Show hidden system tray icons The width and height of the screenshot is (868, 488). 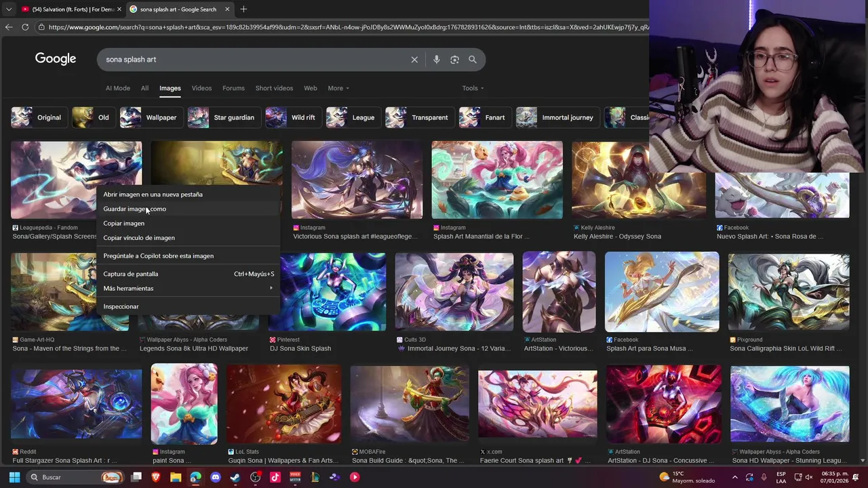(734, 477)
